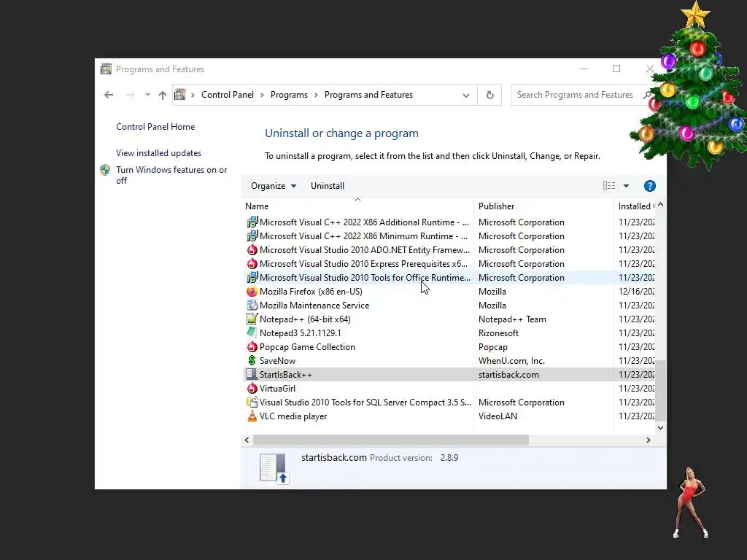Click the Rizonesoft publisher cell

(498, 332)
